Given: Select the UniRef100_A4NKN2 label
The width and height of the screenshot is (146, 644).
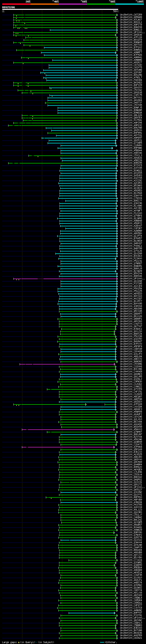Looking at the screenshot, I should coord(131,610).
